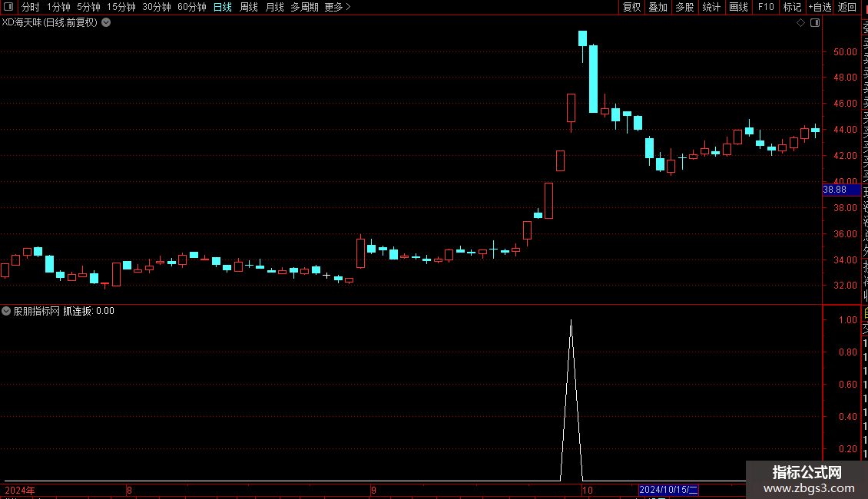
Task: Click the 股朋指标网 抓连扳 indicator label
Action: point(64,311)
